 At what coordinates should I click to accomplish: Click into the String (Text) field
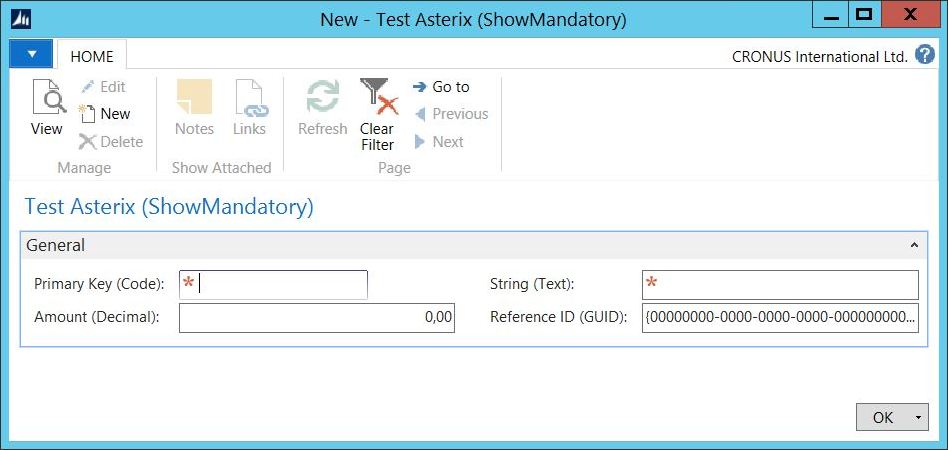click(781, 285)
